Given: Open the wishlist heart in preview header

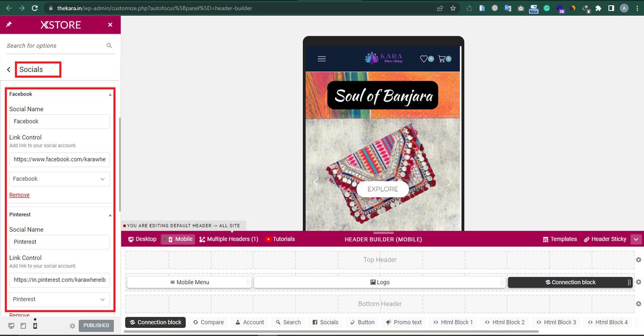Looking at the screenshot, I should pyautogui.click(x=427, y=59).
